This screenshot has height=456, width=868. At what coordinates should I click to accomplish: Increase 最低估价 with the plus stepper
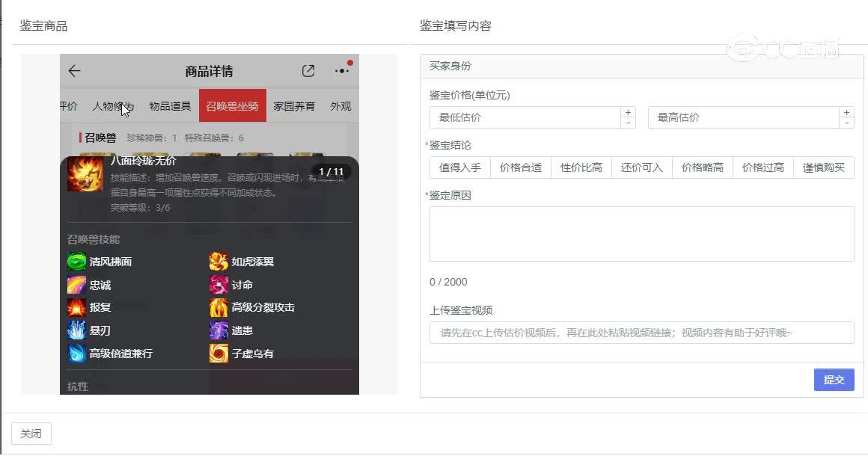point(628,112)
